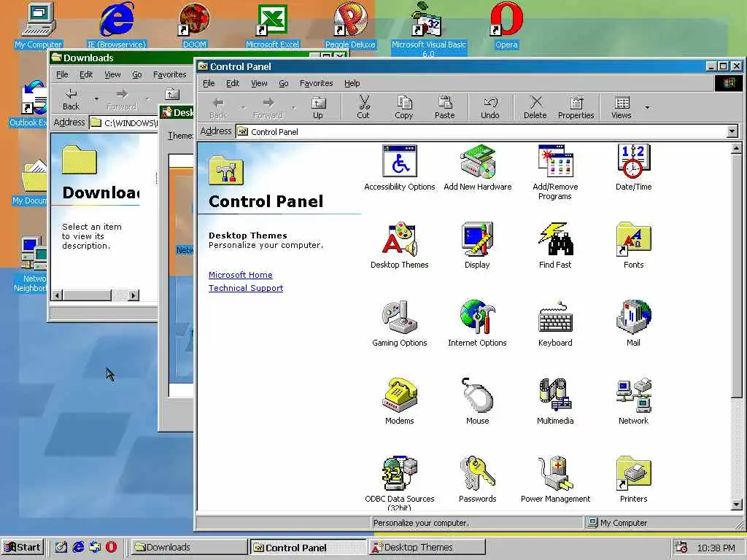
Task: Switch to Downloads taskbar button
Action: click(x=188, y=547)
